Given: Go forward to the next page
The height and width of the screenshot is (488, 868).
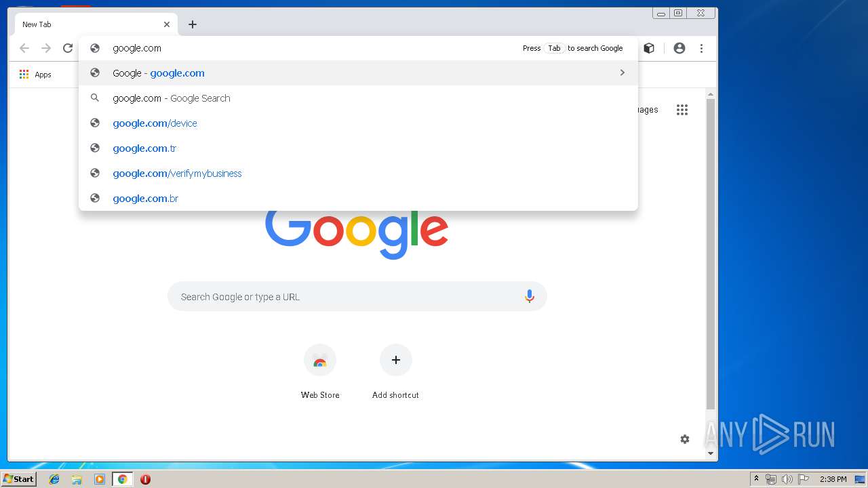Looking at the screenshot, I should [x=46, y=48].
